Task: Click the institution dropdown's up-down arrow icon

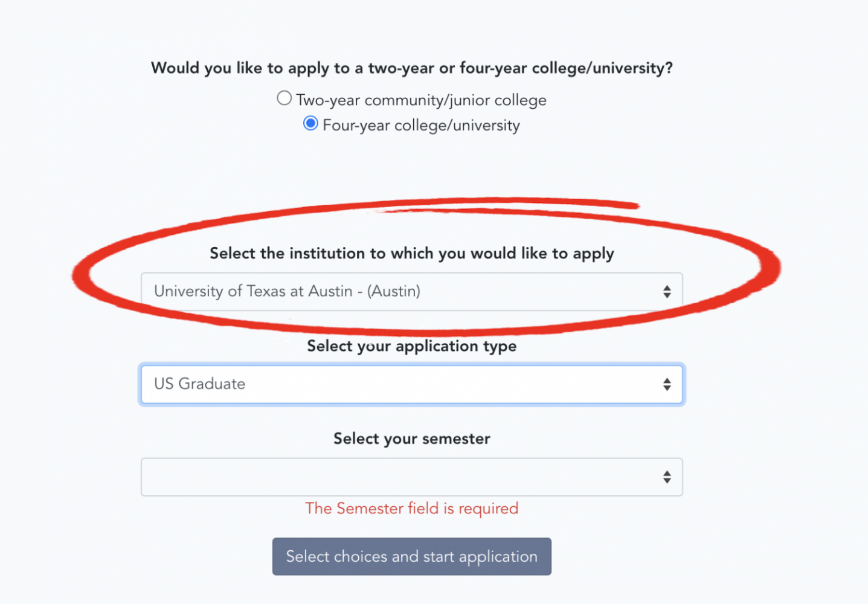Action: pyautogui.click(x=667, y=291)
